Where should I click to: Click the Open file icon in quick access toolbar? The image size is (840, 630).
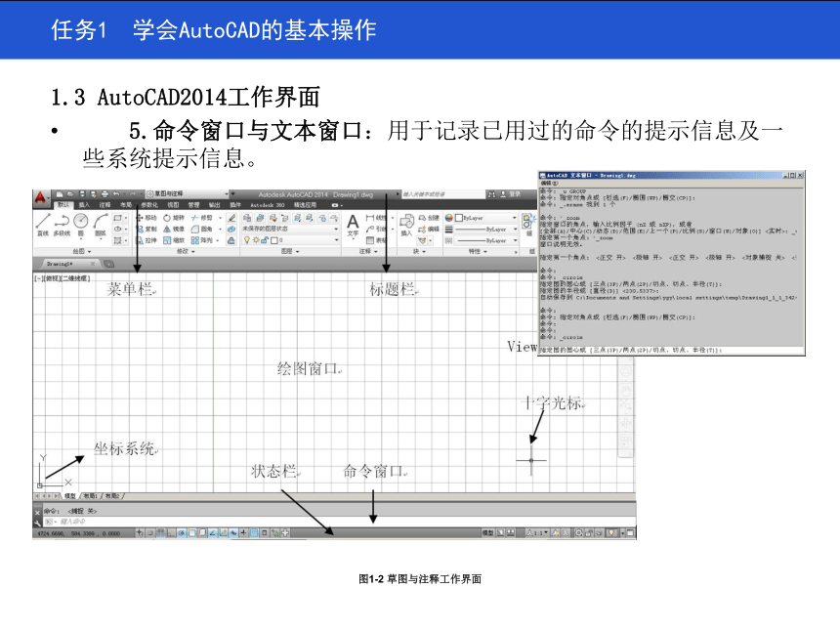coord(70,194)
